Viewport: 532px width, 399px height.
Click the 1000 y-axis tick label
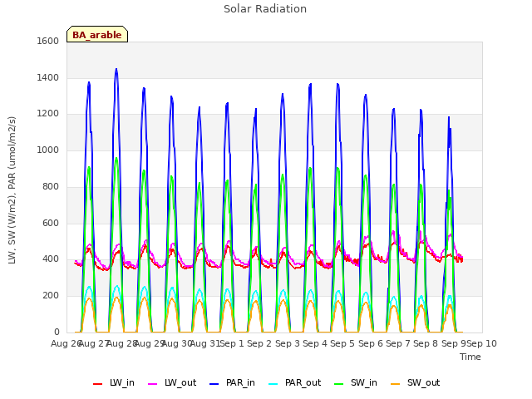[48, 150]
